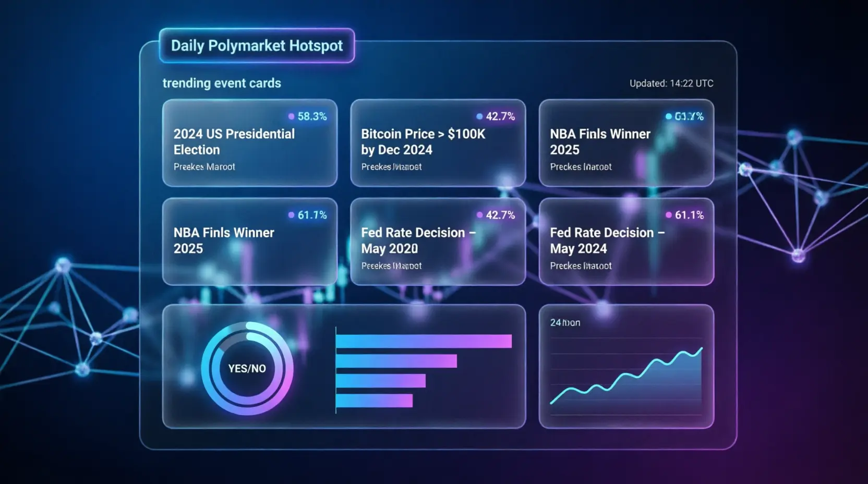The height and width of the screenshot is (484, 868).
Task: Open the 2024 US Presidential Election card
Action: coord(250,143)
